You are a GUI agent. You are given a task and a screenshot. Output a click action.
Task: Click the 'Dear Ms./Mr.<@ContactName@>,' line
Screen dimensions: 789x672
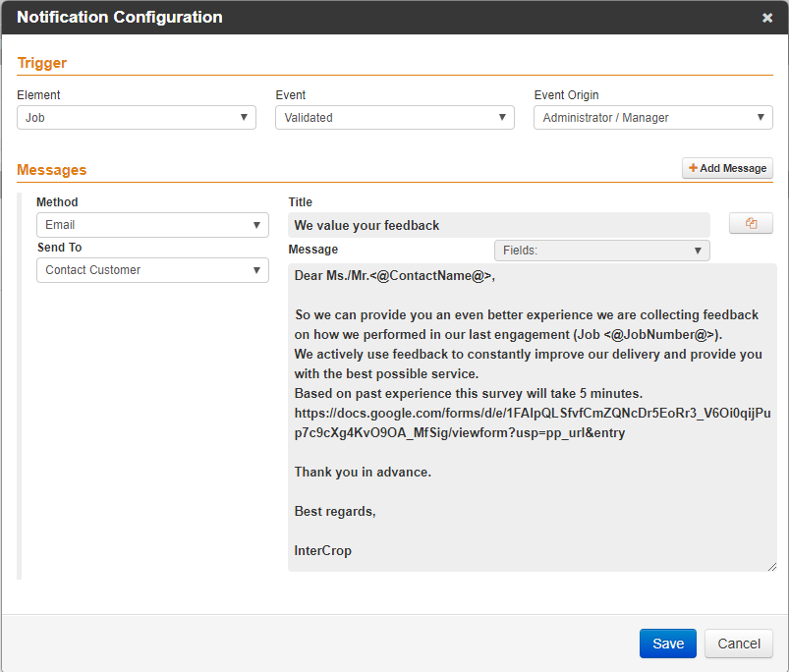395,276
